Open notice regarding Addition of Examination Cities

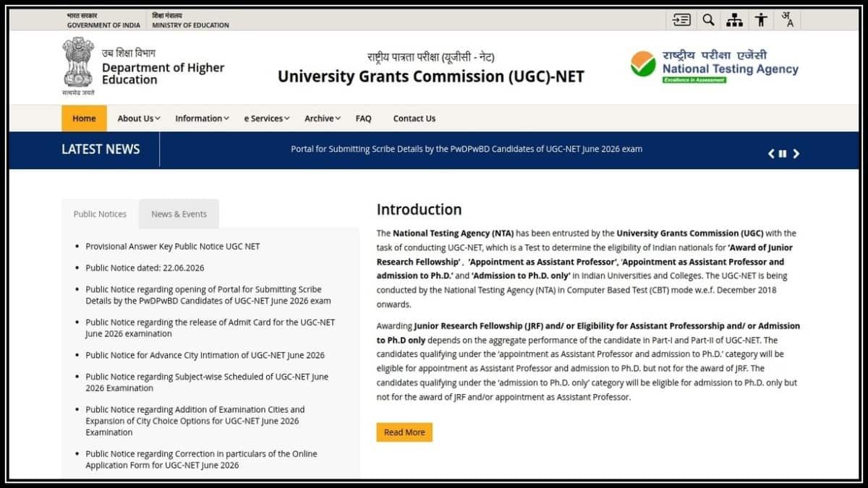tap(195, 421)
